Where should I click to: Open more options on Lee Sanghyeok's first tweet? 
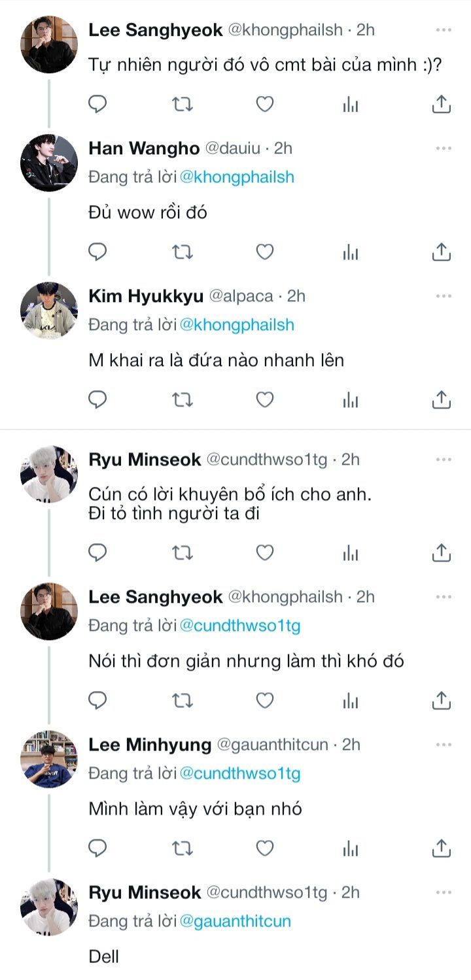click(444, 30)
